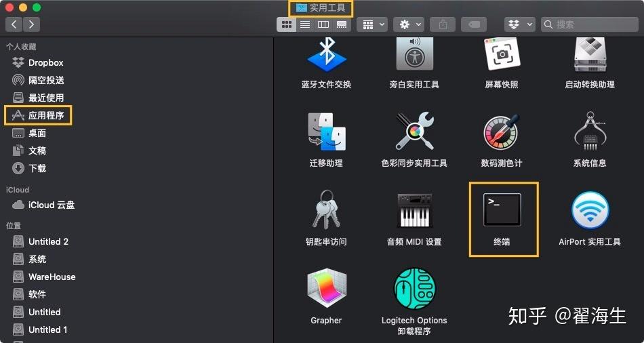644x343 pixels.
Task: Select the Untitled 1 volume in sidebar
Action: 40,329
